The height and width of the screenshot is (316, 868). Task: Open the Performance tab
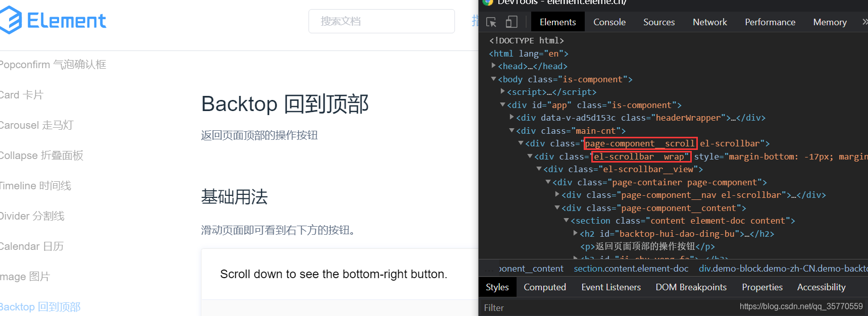(770, 22)
